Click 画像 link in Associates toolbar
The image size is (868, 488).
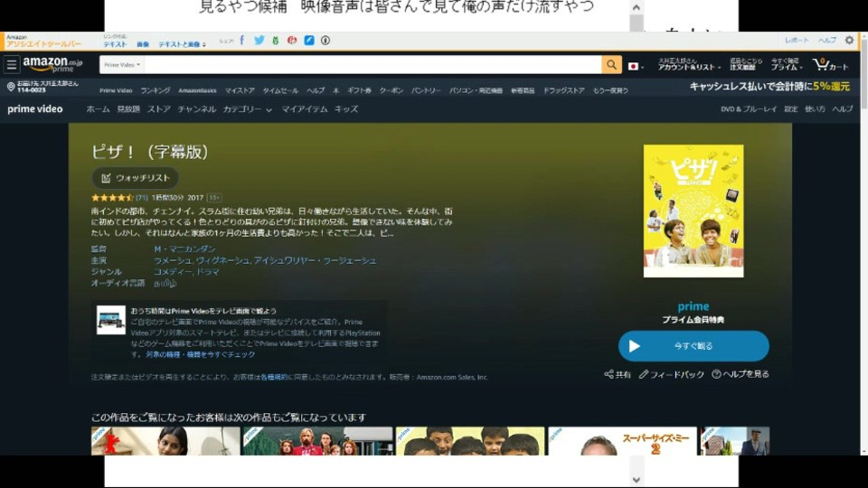(x=143, y=44)
